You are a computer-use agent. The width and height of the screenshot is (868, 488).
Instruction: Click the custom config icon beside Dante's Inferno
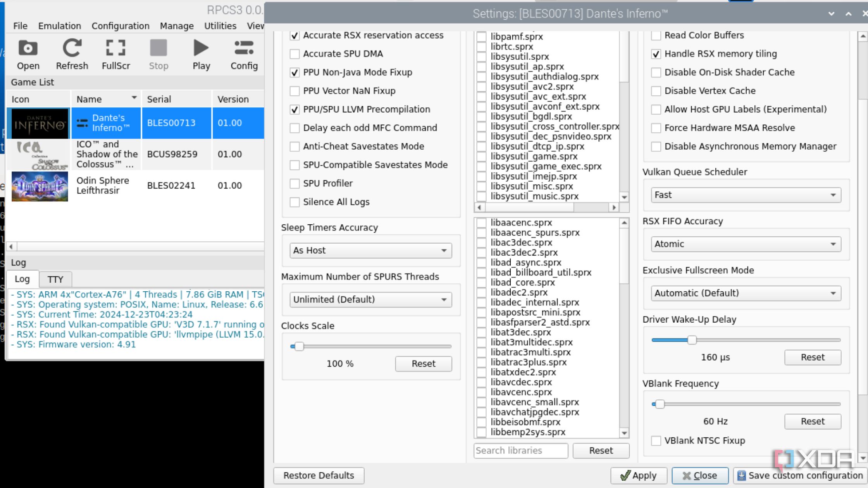[x=82, y=123]
